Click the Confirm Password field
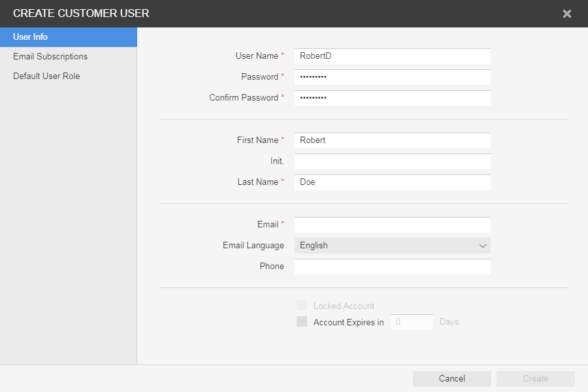Viewport: 588px width, 392px height. click(392, 98)
